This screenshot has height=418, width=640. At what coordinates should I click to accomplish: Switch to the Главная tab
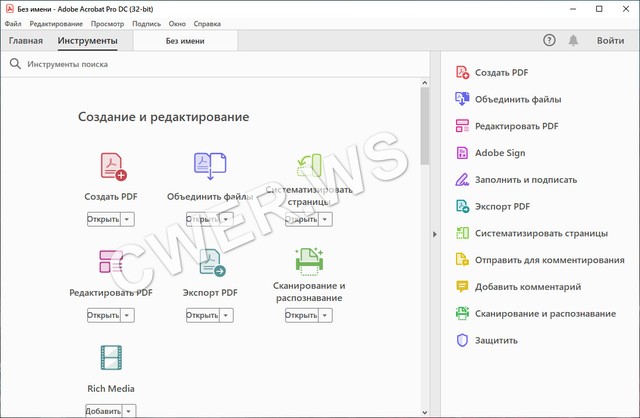[26, 41]
